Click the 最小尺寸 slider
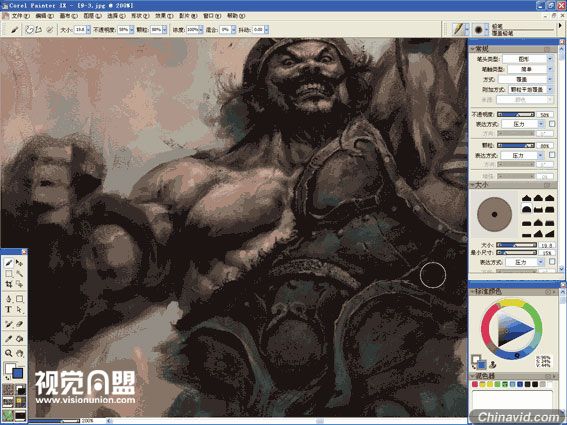Screen dimensions: 567x425 click(x=516, y=252)
